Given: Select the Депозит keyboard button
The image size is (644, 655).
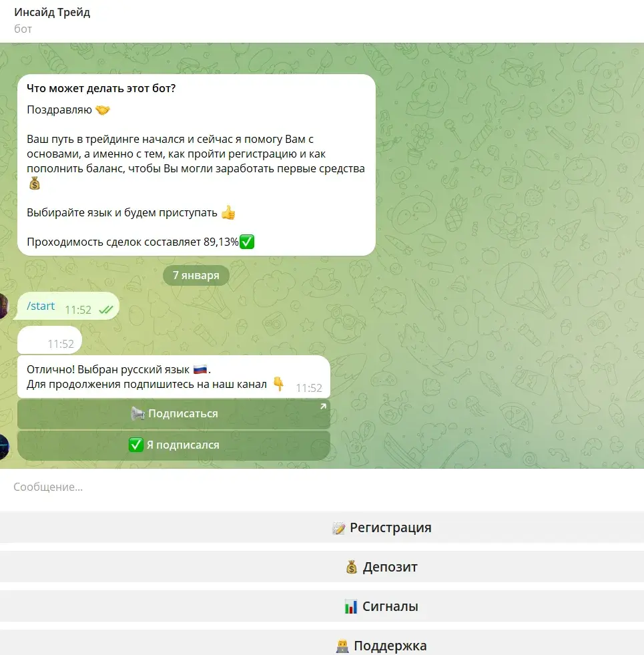Looking at the screenshot, I should [322, 566].
